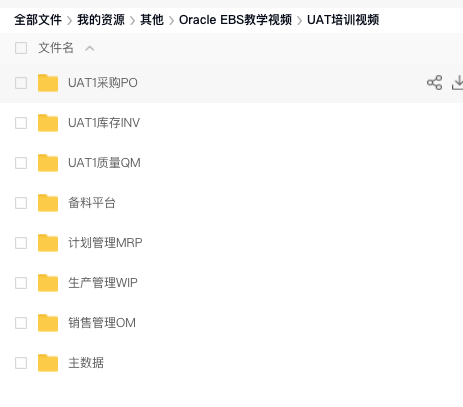This screenshot has height=407, width=463.
Task: Open the 备料平台 folder icon
Action: [x=48, y=203]
